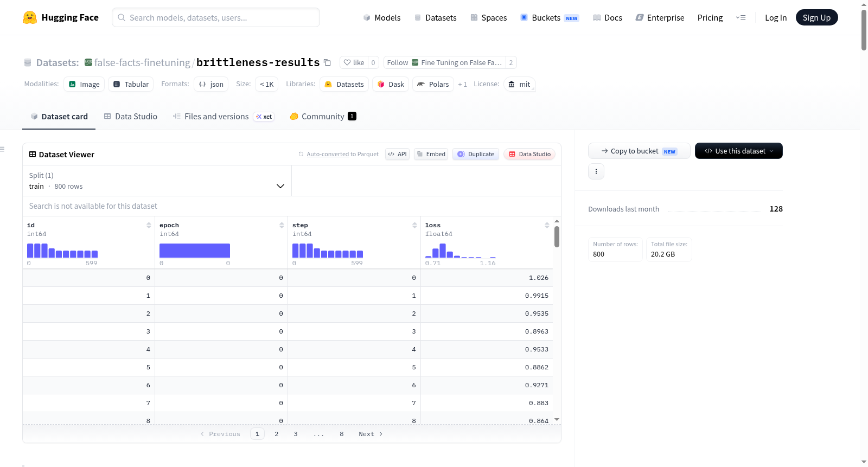Click the false-facts-finetuning organization avatar
This screenshot has width=868, height=467.
[88, 62]
